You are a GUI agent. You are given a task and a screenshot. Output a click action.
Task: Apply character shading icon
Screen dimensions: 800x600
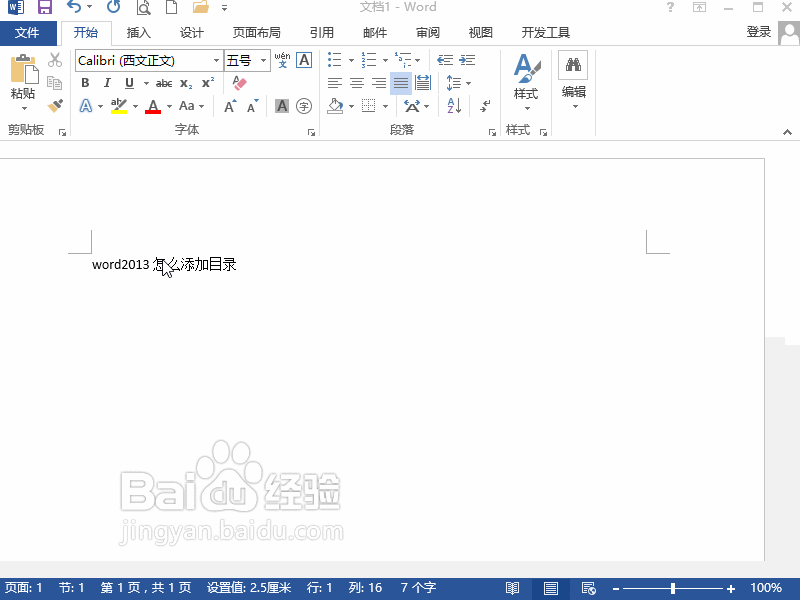pyautogui.click(x=282, y=106)
